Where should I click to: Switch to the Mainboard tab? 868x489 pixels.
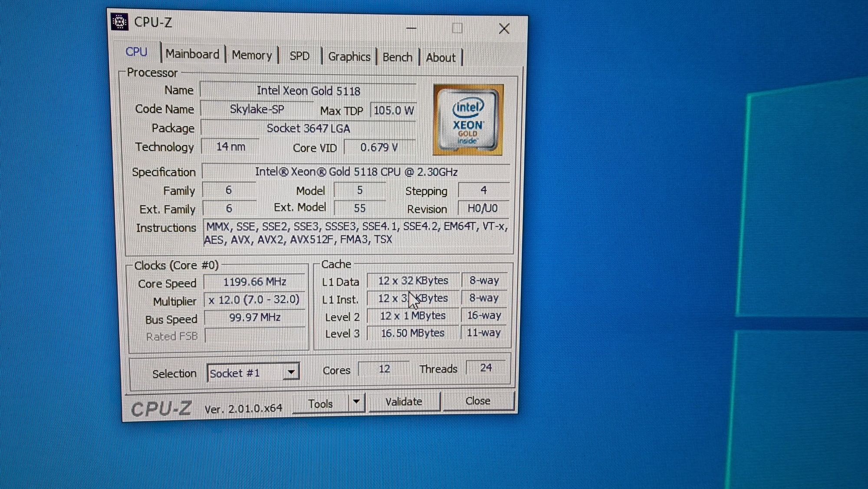(x=192, y=54)
